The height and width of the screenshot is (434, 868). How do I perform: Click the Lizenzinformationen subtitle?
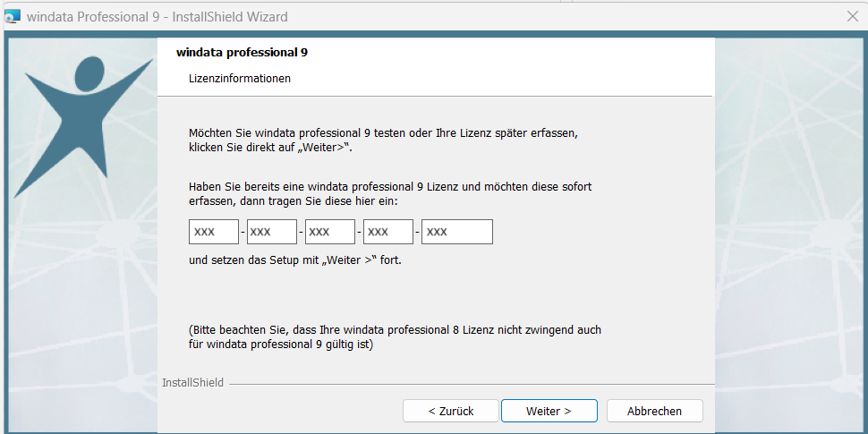pos(240,79)
